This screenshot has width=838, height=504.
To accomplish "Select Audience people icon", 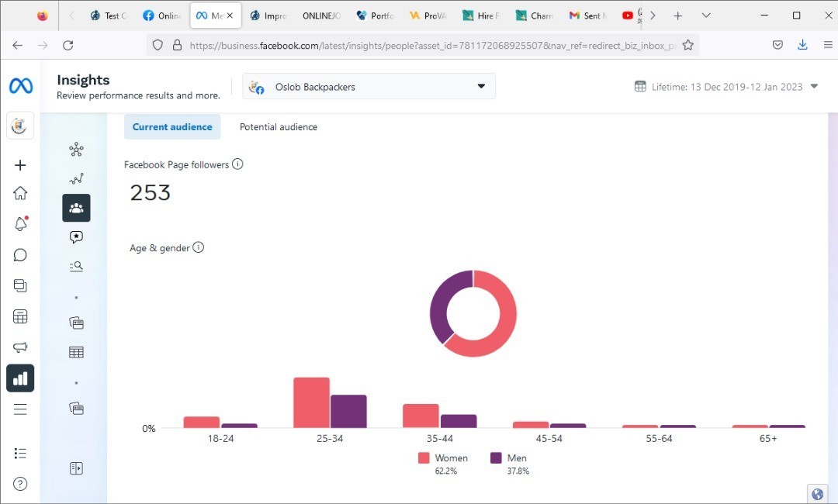I will click(x=76, y=208).
